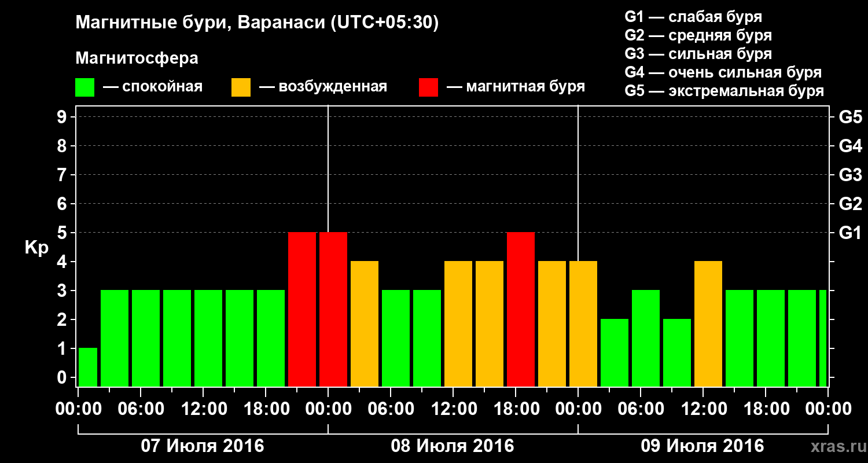Click the '— спокойная' legend label
Image resolution: width=868 pixels, height=463 pixels.
(153, 87)
